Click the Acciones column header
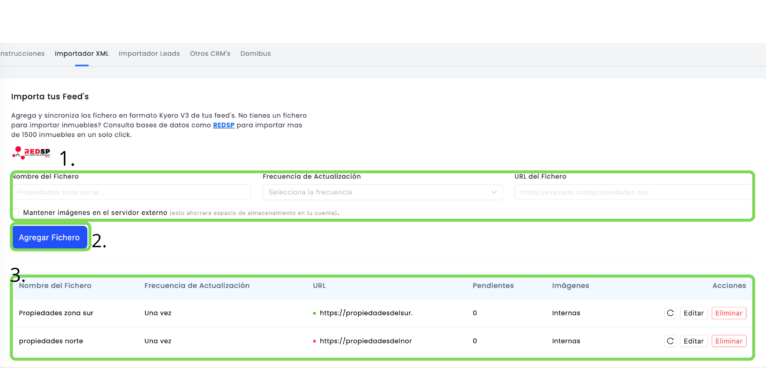768x368 pixels. 729,286
